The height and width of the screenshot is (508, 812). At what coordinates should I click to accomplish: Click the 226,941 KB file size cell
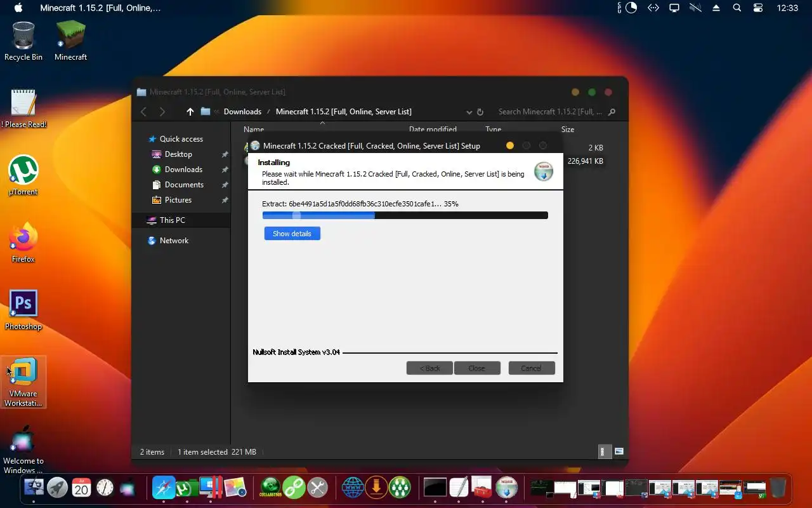click(585, 161)
